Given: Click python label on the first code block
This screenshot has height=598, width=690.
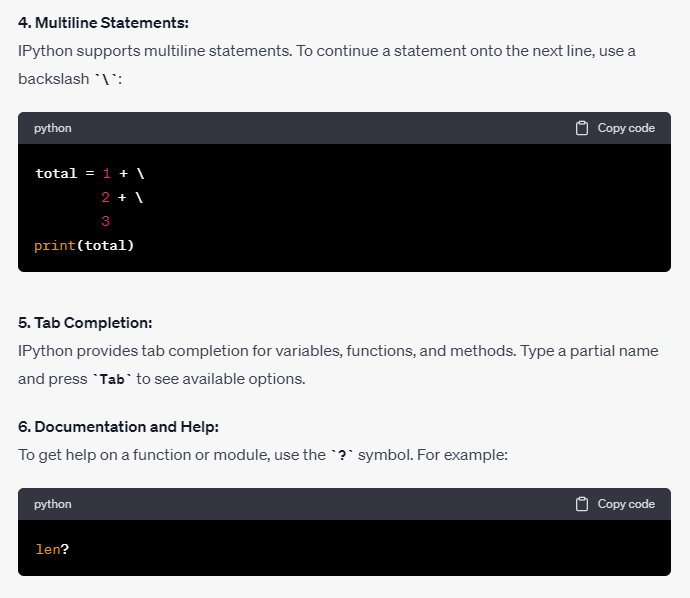Looking at the screenshot, I should 52,128.
